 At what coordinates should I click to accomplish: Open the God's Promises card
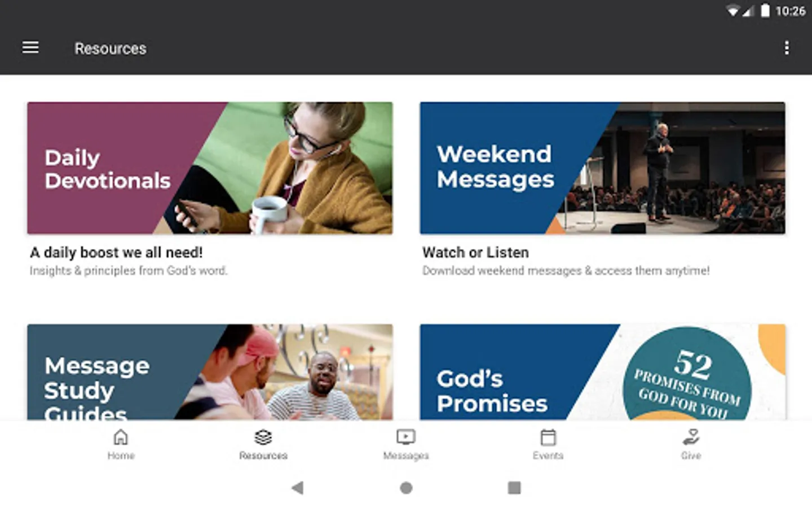tap(602, 372)
